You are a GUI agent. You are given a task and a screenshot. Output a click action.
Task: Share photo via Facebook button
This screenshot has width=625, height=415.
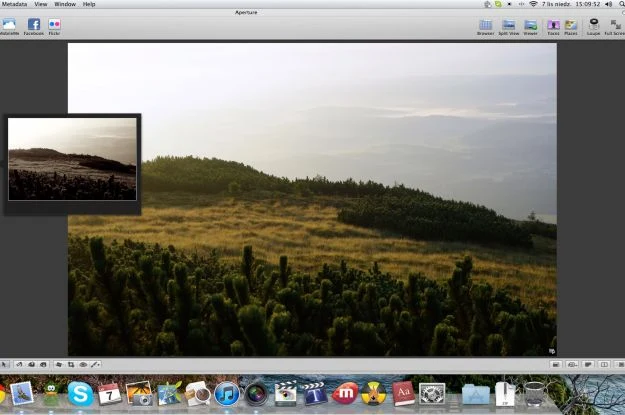pos(34,25)
